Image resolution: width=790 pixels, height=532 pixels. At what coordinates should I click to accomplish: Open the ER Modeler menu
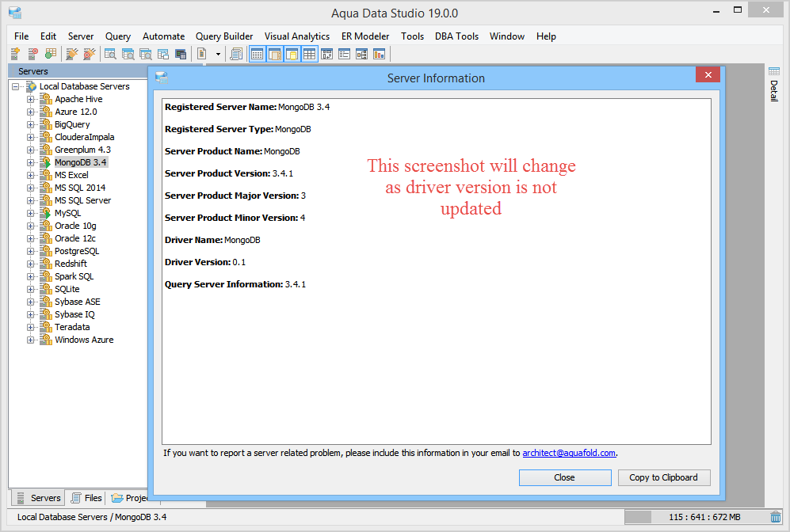point(365,36)
